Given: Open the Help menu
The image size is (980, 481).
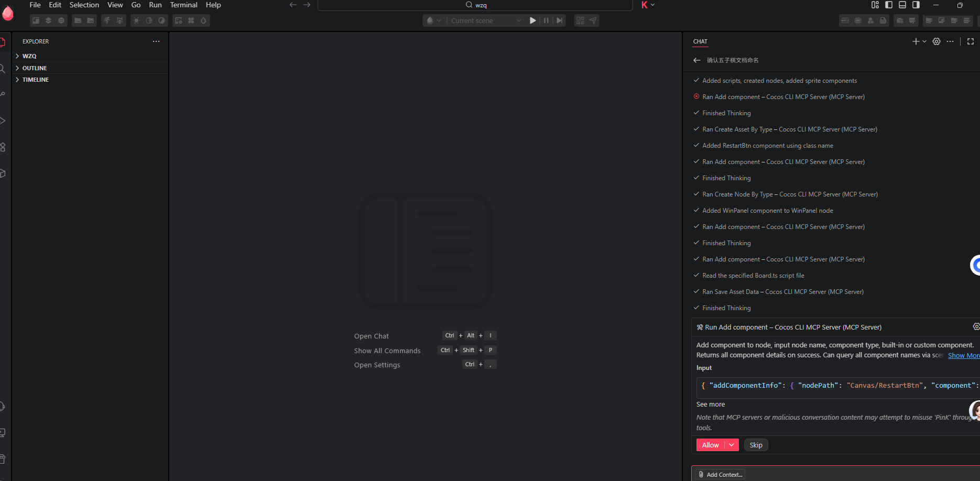Looking at the screenshot, I should [213, 5].
